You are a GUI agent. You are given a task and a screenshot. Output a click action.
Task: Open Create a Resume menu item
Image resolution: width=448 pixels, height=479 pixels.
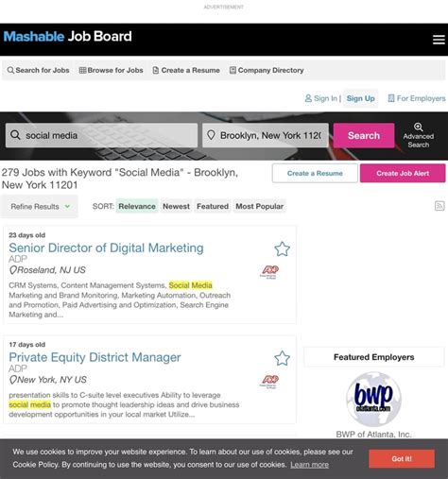[186, 70]
